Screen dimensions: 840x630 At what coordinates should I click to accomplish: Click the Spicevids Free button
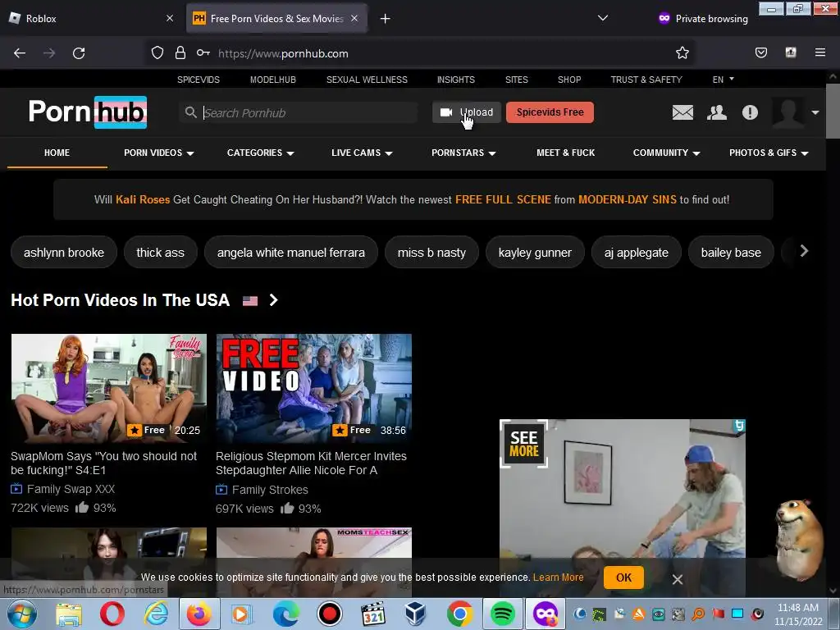click(550, 112)
